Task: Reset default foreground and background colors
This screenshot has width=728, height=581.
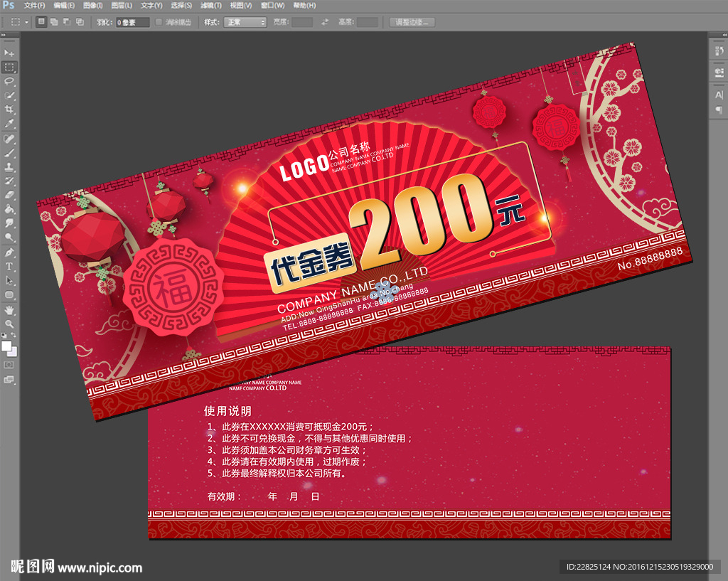Action: pos(4,336)
